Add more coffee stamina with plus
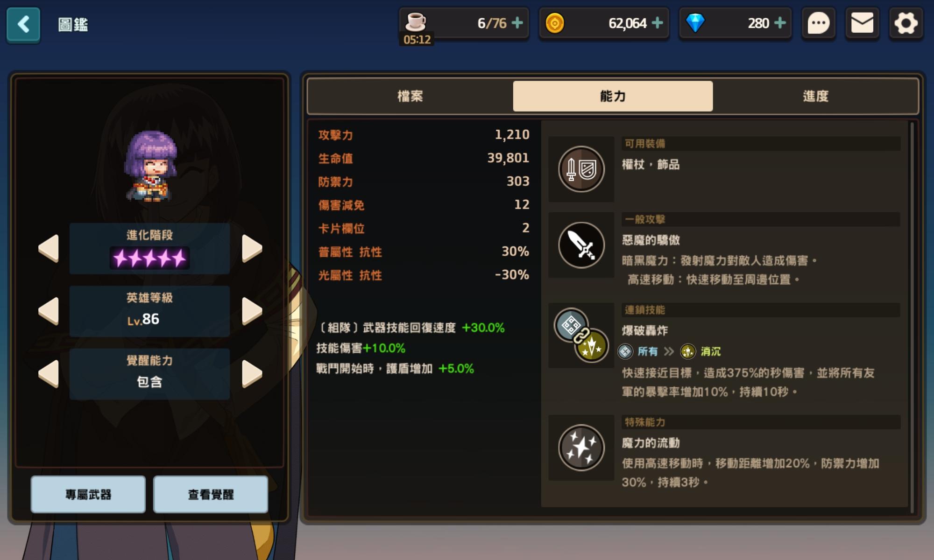 [517, 23]
